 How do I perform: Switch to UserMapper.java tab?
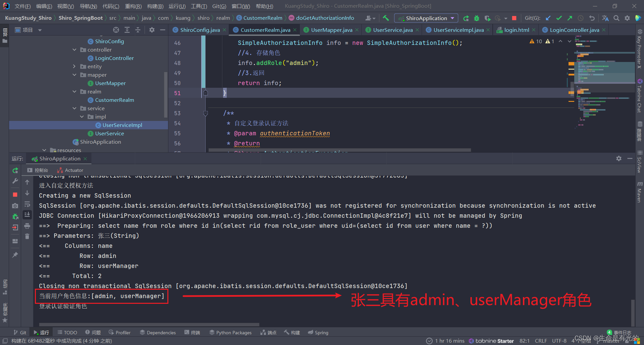pyautogui.click(x=331, y=30)
